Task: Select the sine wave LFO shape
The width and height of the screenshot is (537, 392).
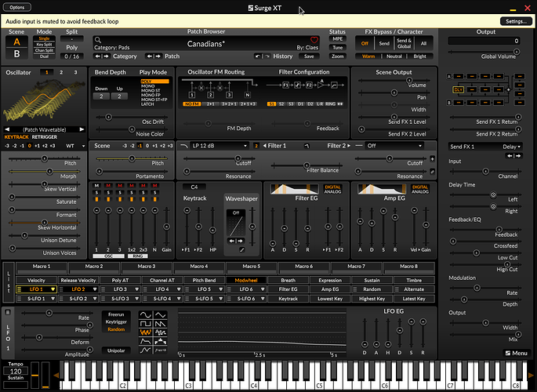Action: (146, 314)
